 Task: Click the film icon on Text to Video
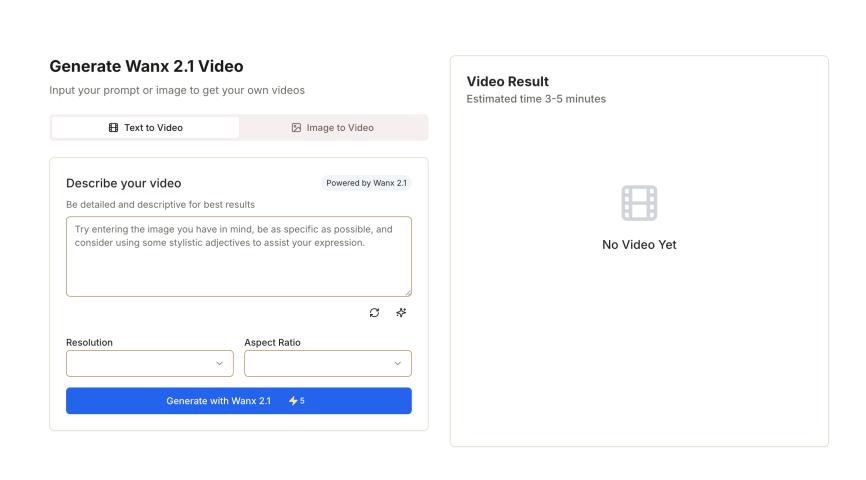point(113,128)
